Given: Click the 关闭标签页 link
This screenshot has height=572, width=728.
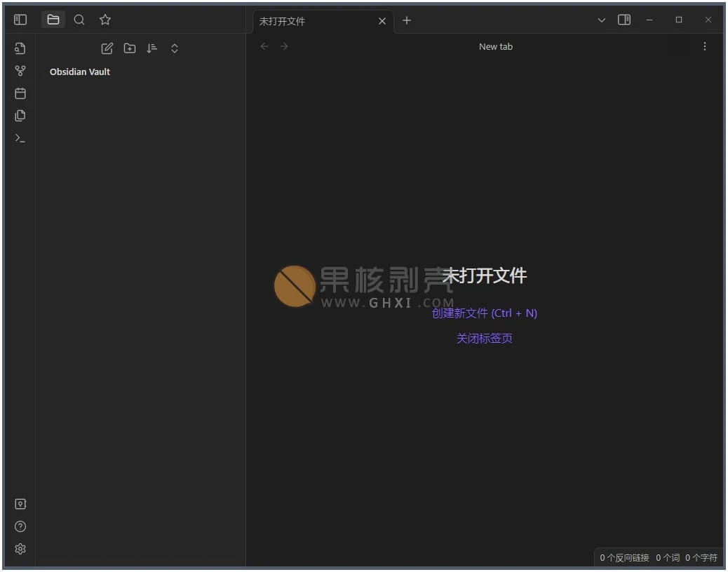Looking at the screenshot, I should pos(484,339).
